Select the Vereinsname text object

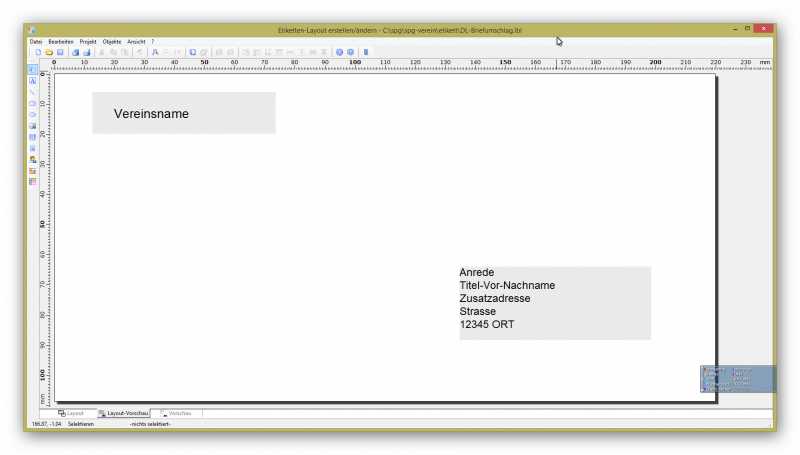tap(183, 113)
